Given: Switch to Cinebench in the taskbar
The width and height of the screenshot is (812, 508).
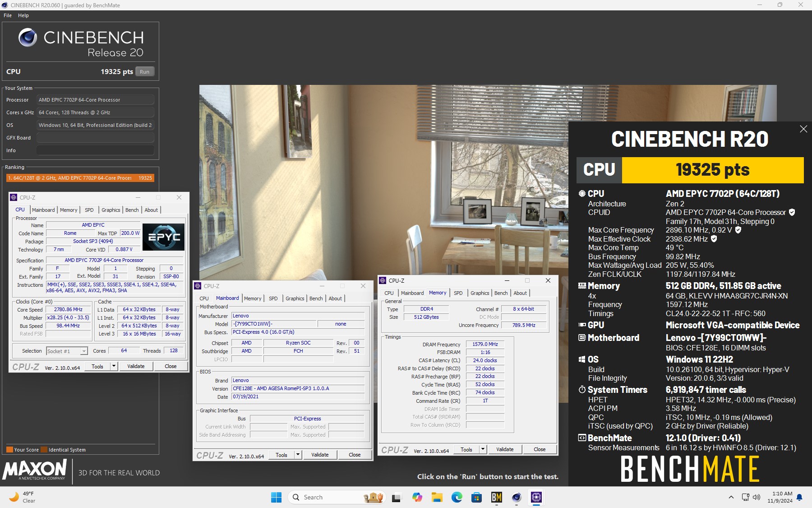Looking at the screenshot, I should tap(516, 497).
